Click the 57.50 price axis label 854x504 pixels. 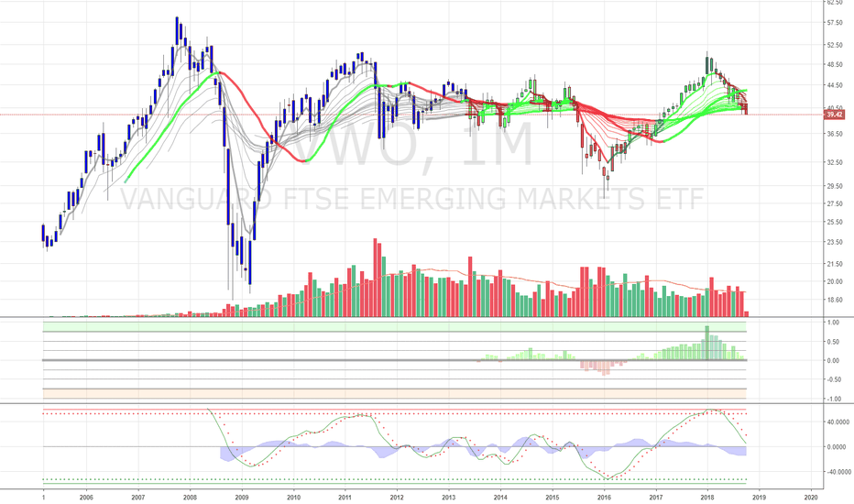click(x=836, y=22)
